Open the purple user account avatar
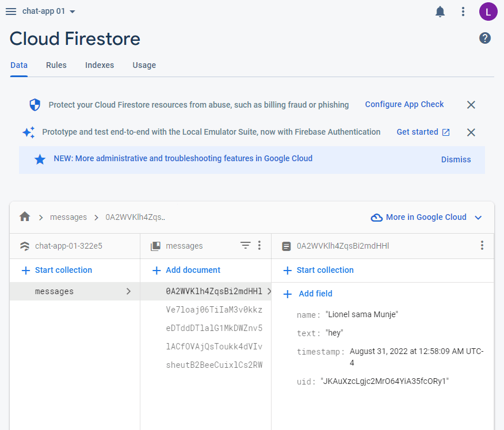The height and width of the screenshot is (430, 504). click(488, 12)
